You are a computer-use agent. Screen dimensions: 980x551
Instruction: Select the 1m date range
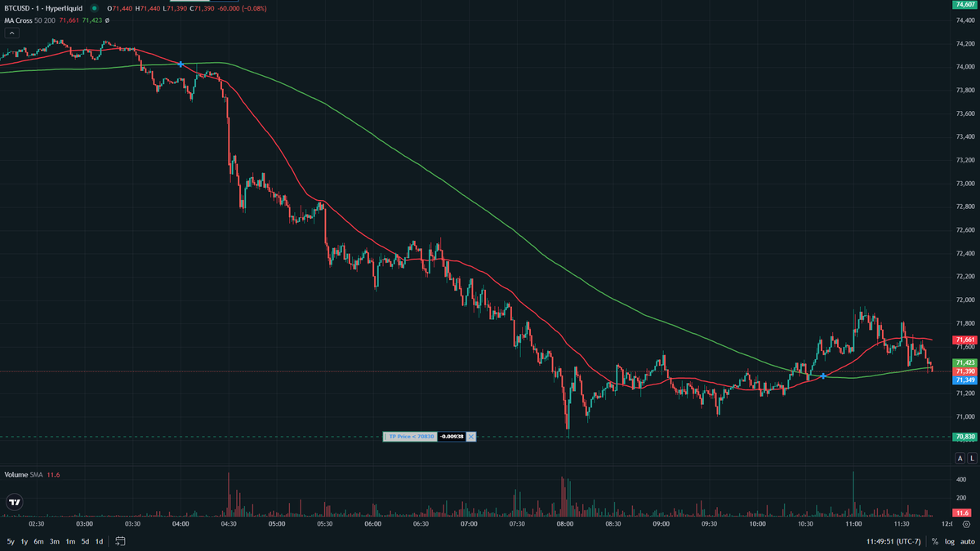70,541
